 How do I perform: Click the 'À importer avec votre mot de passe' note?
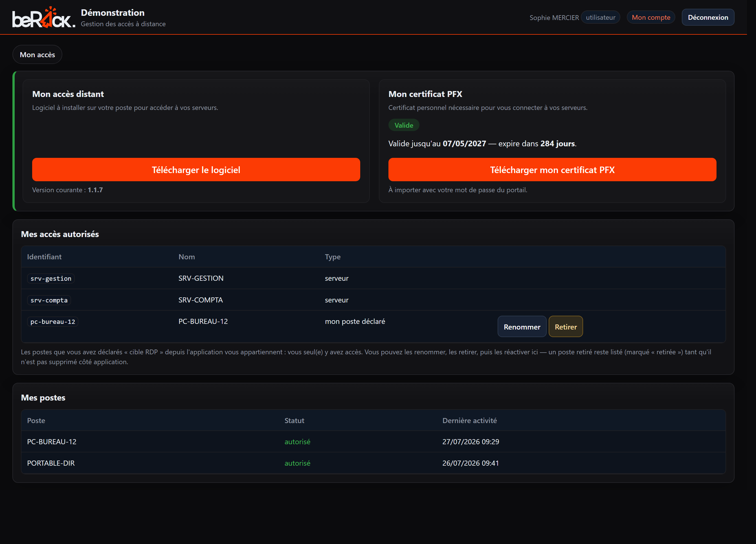pos(458,190)
